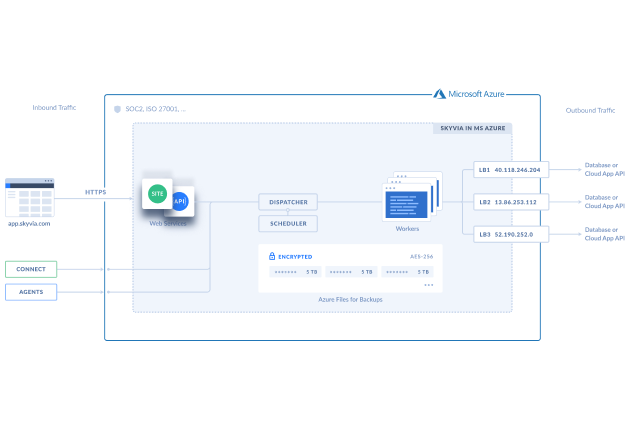Click the shield icon beside SOC2, ISO 27001

117,109
